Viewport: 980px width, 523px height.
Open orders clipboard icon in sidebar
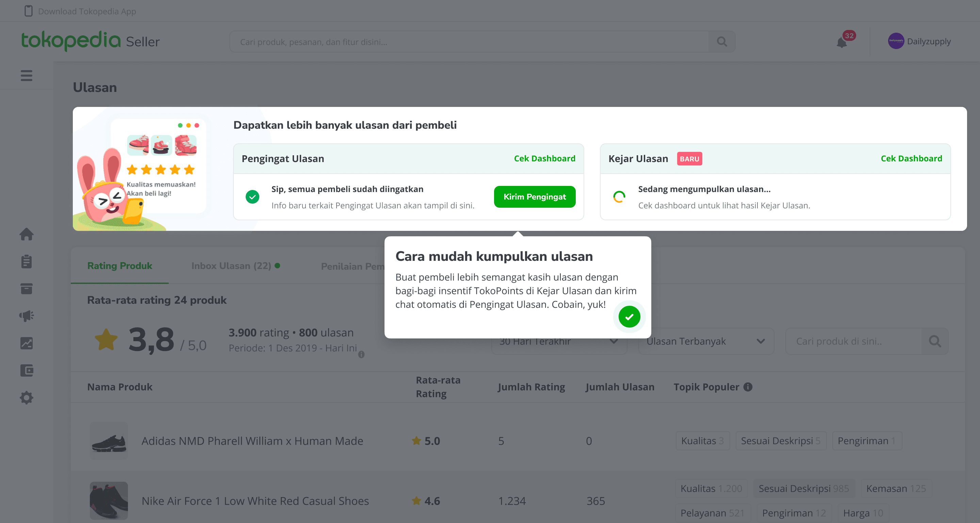point(27,261)
